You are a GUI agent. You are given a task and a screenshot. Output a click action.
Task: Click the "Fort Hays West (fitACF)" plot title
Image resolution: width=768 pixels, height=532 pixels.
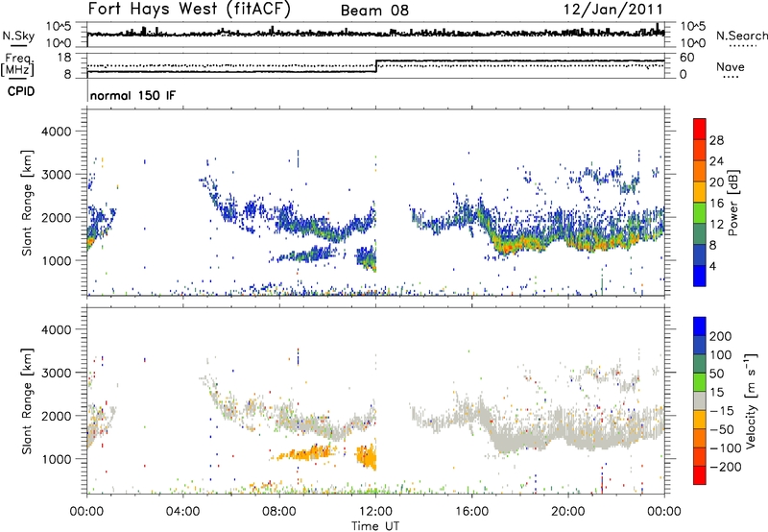[189, 9]
